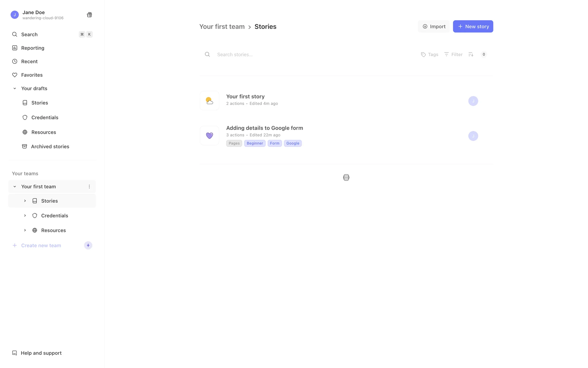Open the Reporting page
588x368 pixels.
click(32, 48)
